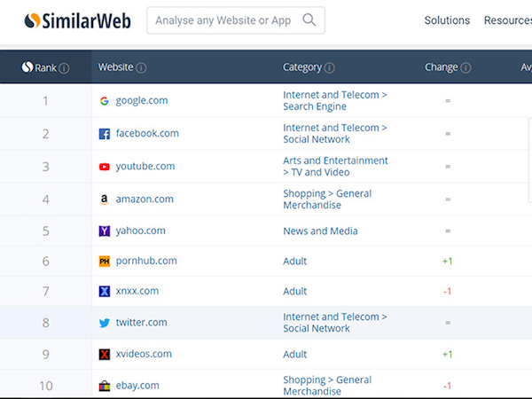This screenshot has width=532, height=399.
Task: Open the Adult category in xvideos.com row
Action: click(x=295, y=354)
